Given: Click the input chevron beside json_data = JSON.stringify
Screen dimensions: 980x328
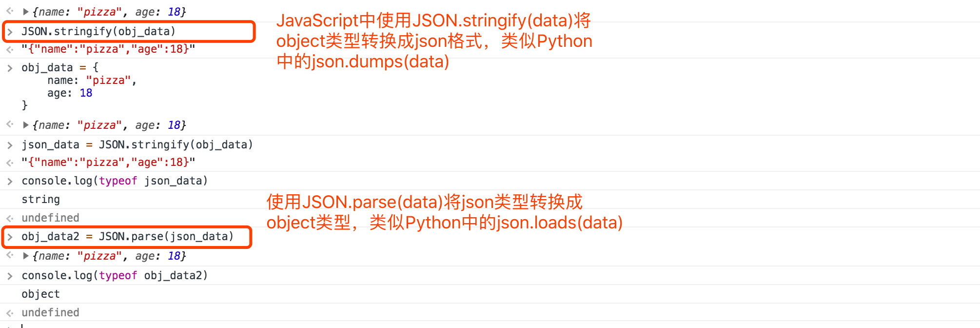Looking at the screenshot, I should pyautogui.click(x=10, y=145).
